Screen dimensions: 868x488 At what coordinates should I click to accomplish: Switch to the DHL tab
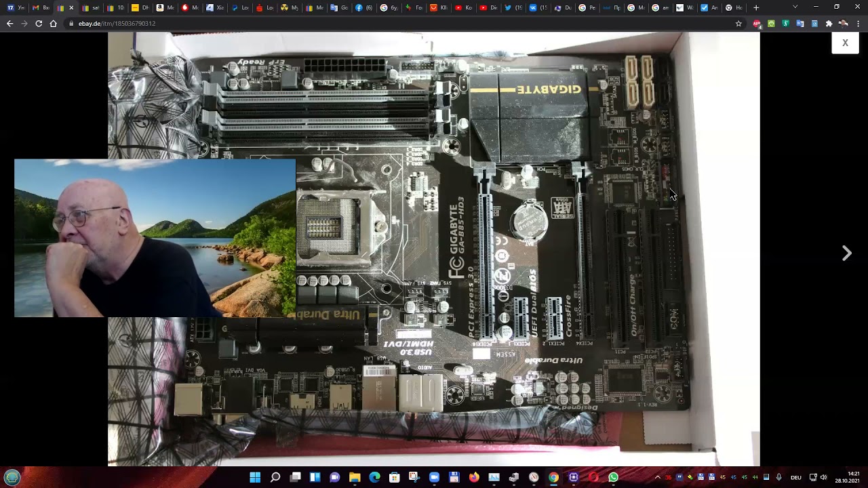tap(140, 7)
